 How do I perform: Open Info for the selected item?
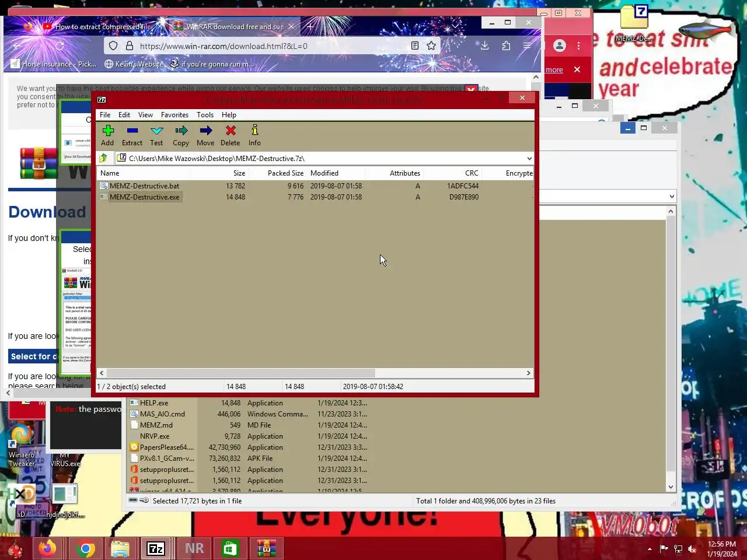pos(254,135)
